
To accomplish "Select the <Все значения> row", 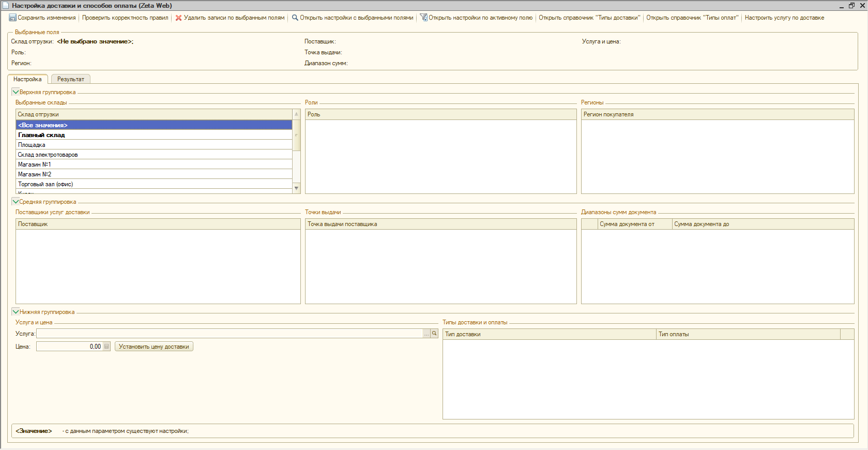I will point(154,125).
